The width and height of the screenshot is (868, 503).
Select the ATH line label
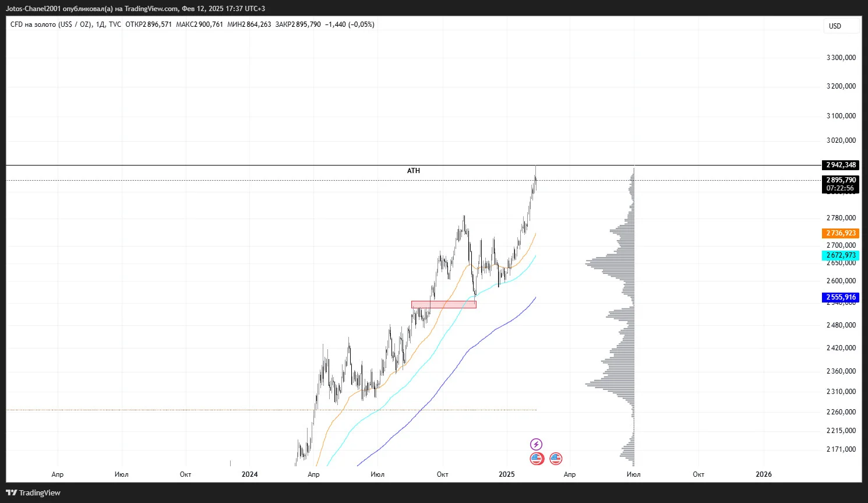pos(414,171)
